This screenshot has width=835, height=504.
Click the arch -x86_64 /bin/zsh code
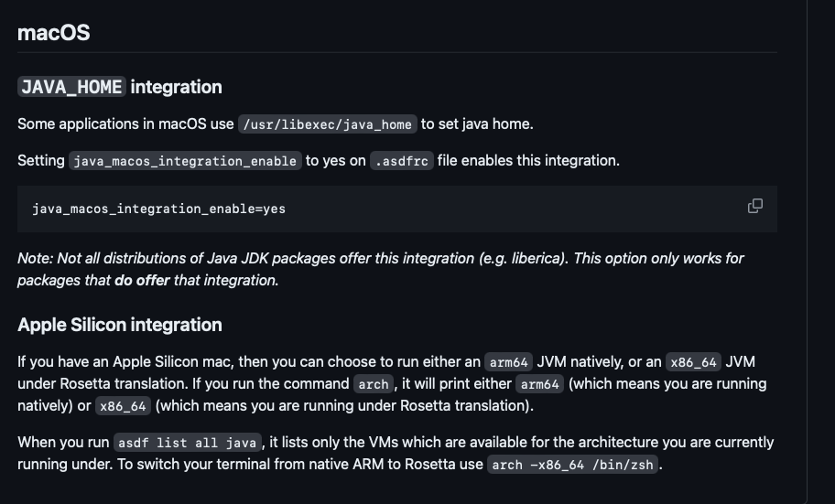572,465
